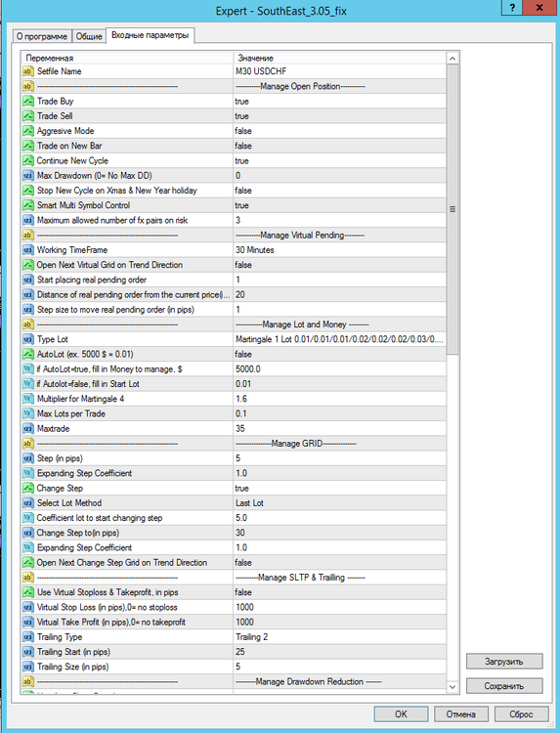Select the Входные параметры tab
560x733 pixels.
151,35
